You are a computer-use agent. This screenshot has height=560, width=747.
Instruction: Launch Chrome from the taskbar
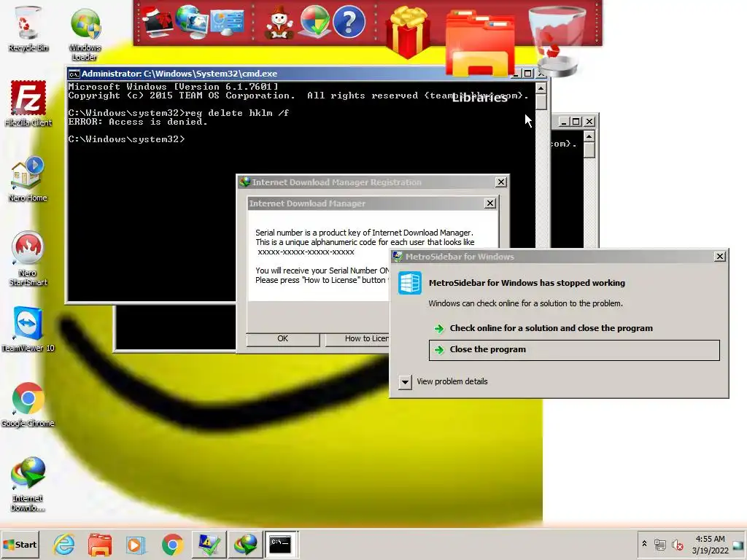tap(172, 544)
